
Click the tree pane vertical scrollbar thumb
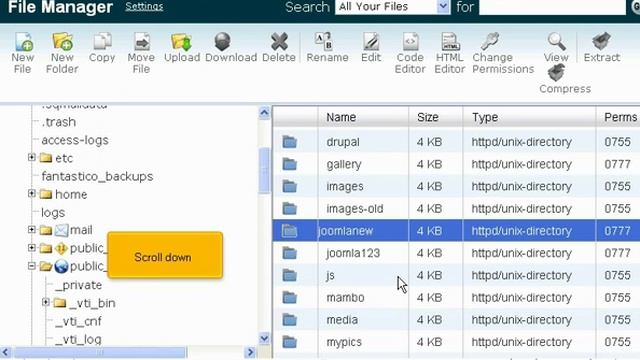(x=264, y=171)
